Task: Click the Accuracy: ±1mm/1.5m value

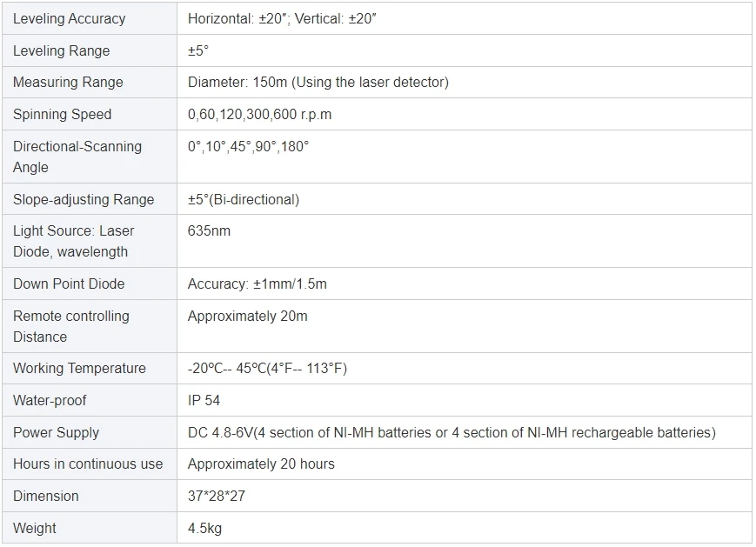Action: (x=258, y=284)
